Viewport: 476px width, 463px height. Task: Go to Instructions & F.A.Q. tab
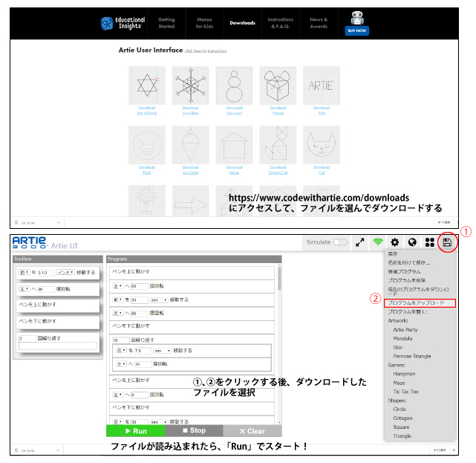(281, 23)
